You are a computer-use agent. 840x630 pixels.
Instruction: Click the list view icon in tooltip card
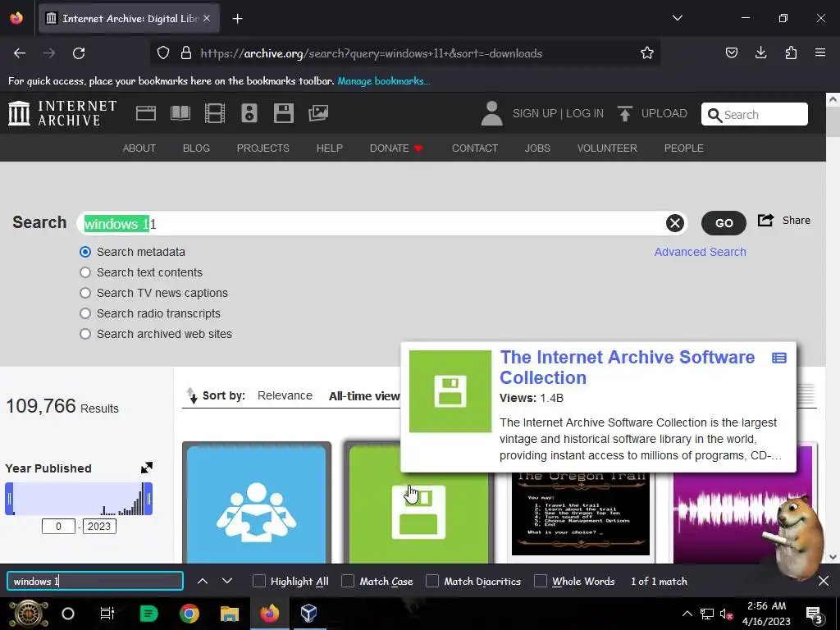pyautogui.click(x=779, y=358)
